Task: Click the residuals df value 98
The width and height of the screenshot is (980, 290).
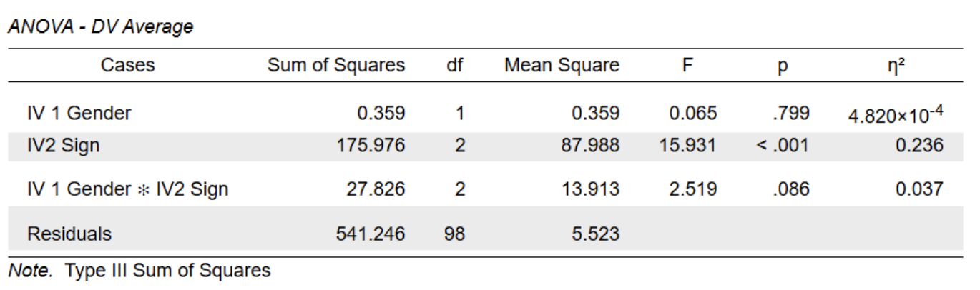Action: 454,233
